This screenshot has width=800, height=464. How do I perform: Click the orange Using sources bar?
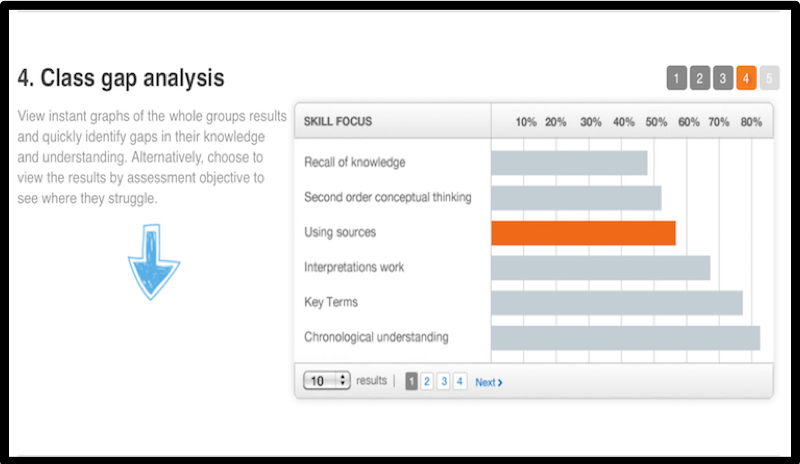coord(584,233)
